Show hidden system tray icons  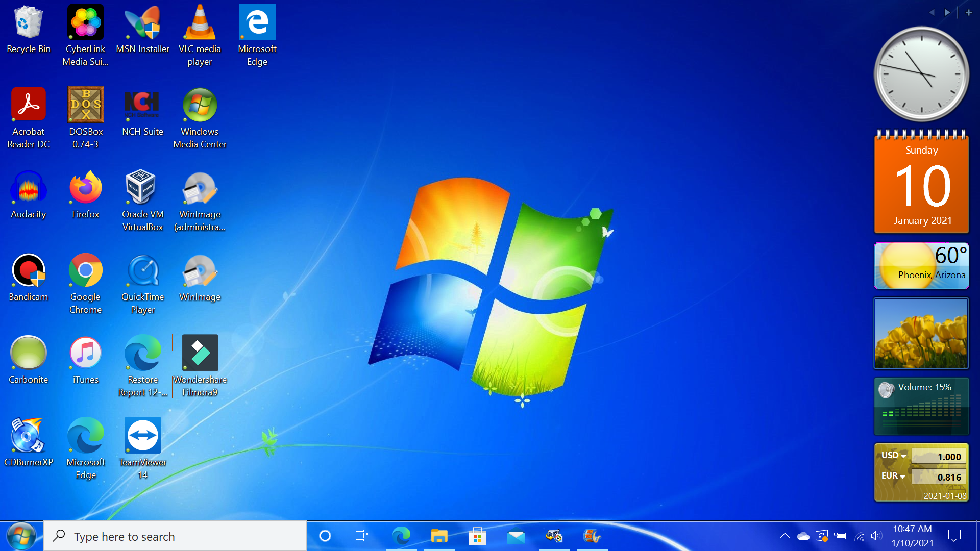point(785,536)
